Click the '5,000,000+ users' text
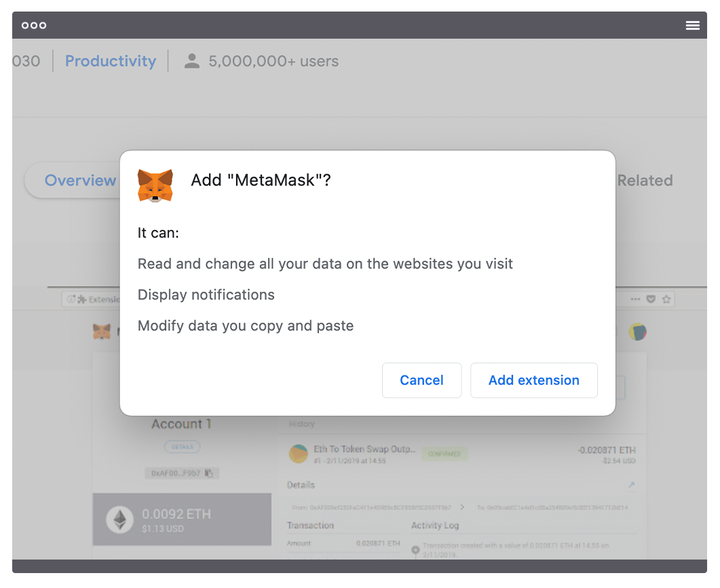Image resolution: width=720 pixels, height=588 pixels. 273,61
